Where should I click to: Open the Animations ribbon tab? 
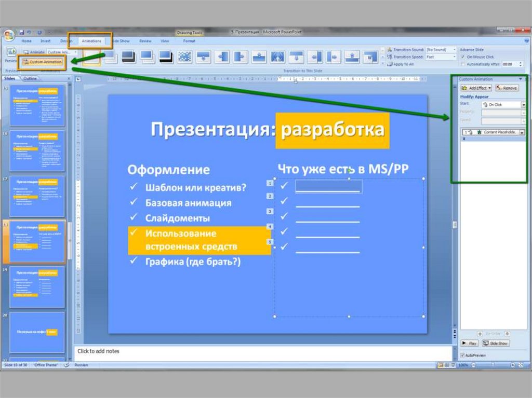pos(91,41)
